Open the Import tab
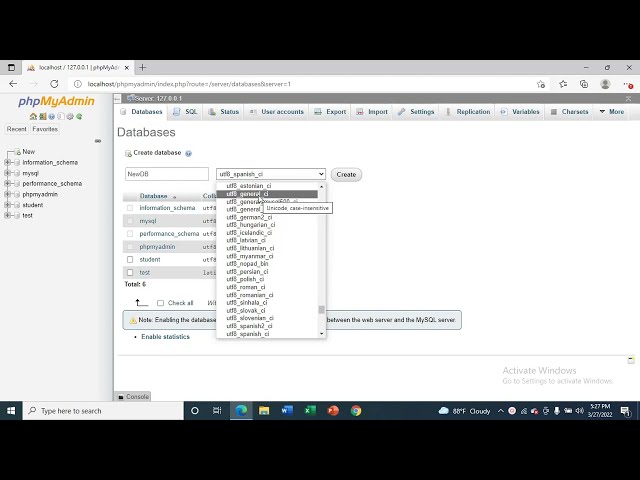640x480 pixels. (x=372, y=112)
